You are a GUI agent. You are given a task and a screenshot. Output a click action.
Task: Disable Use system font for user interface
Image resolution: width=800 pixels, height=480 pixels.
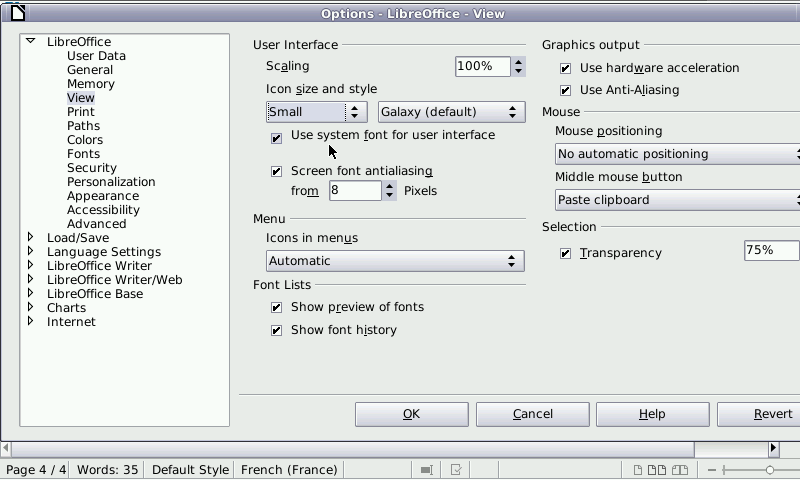coord(277,137)
